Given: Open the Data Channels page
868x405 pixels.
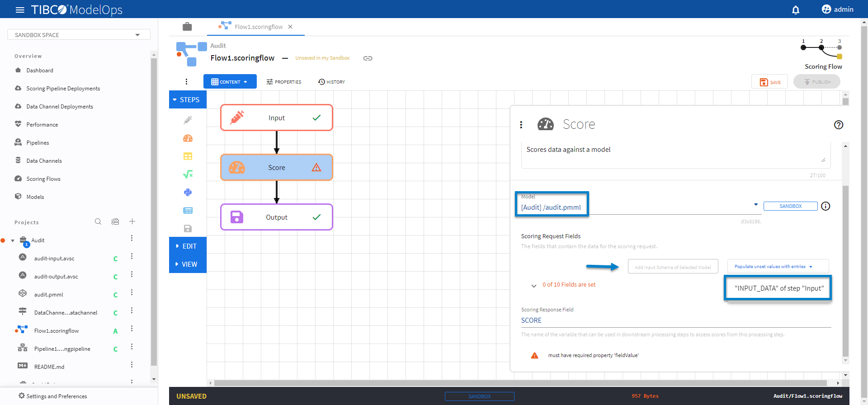Looking at the screenshot, I should (44, 161).
